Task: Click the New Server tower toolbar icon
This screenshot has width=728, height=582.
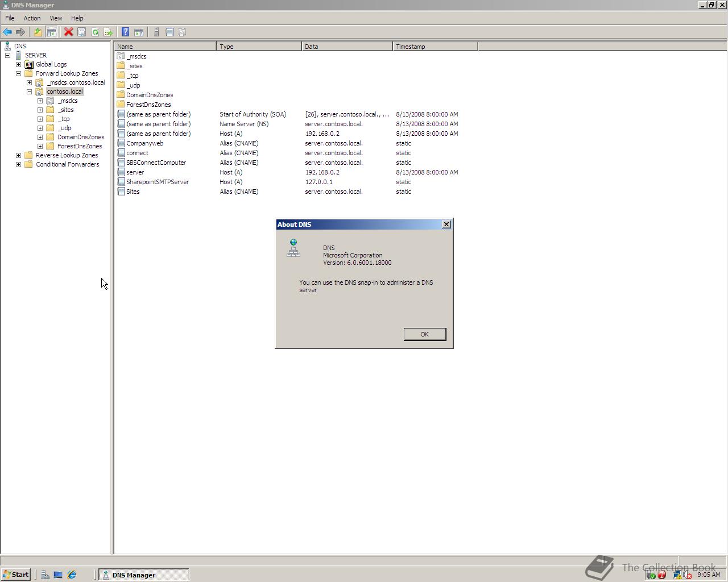Action: click(x=156, y=32)
